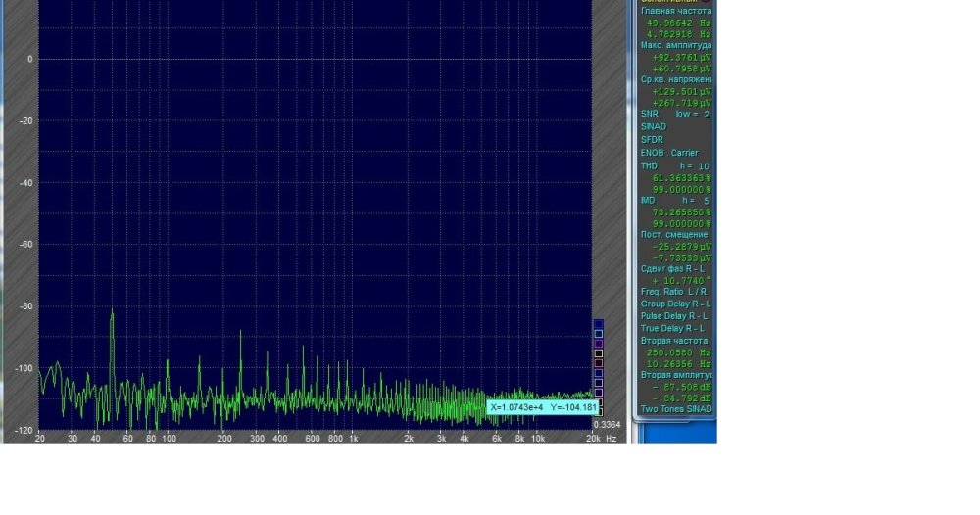980x515 pixels.
Task: Click the Freq. Ratio L / R label
Action: point(673,292)
